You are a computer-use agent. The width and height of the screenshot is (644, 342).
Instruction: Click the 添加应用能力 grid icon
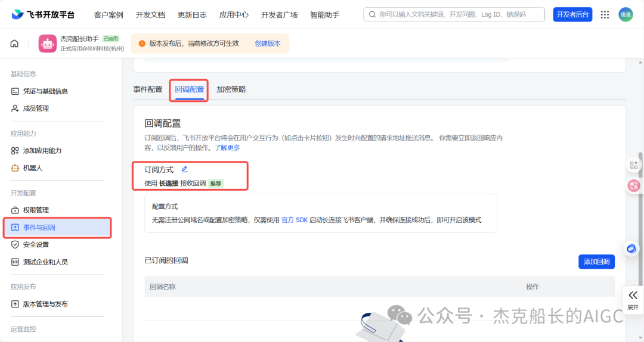pyautogui.click(x=15, y=151)
